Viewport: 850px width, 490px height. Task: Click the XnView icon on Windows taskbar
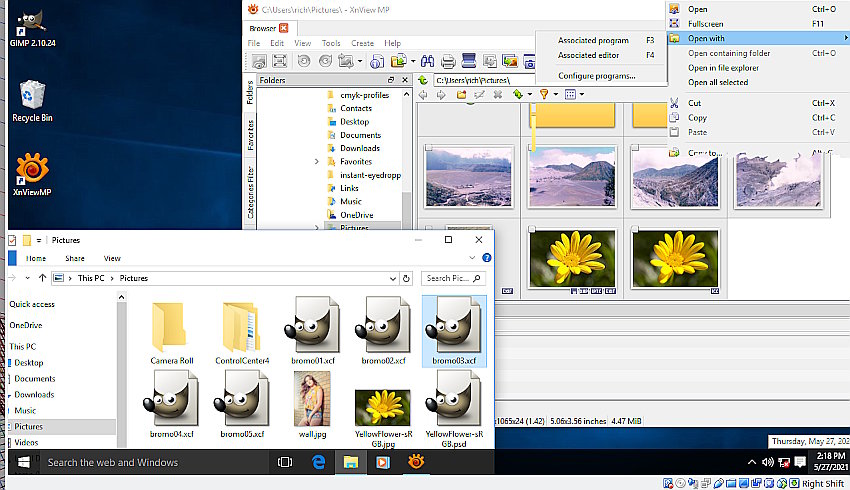415,462
